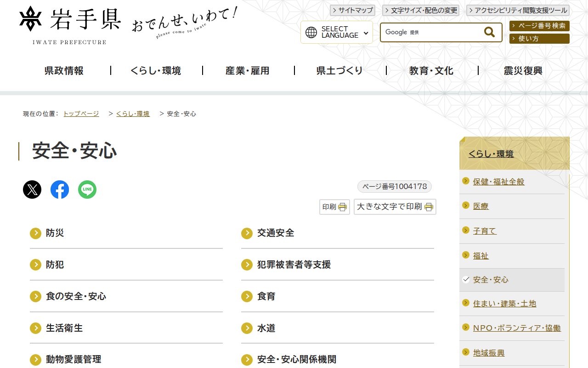Open 文字サイズ・配色の変更 settings
This screenshot has height=368, width=588.
point(421,10)
